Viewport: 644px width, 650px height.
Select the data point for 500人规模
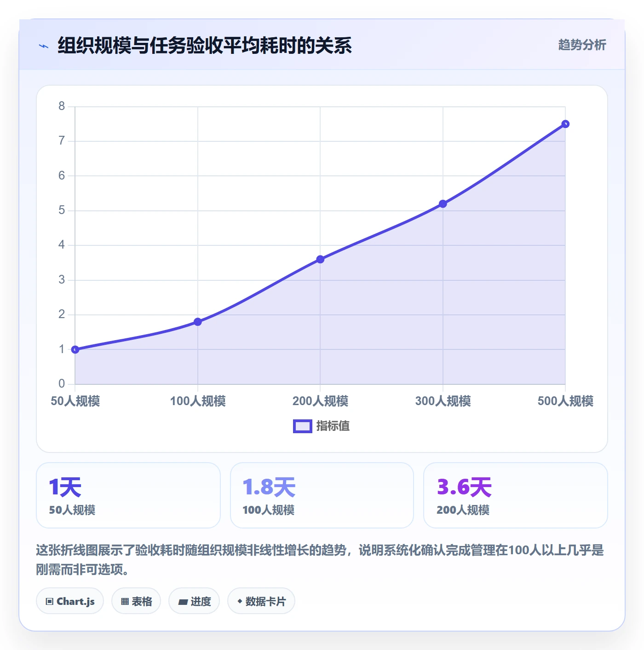click(565, 124)
